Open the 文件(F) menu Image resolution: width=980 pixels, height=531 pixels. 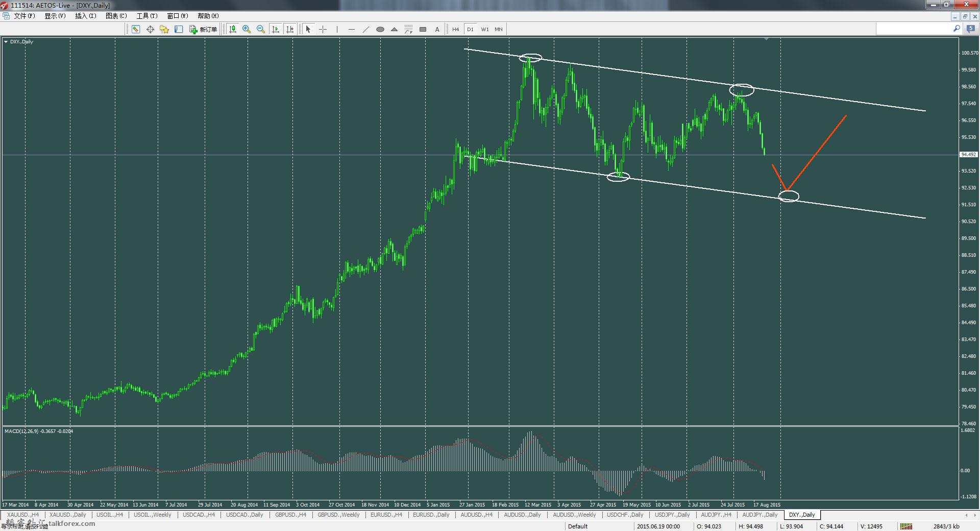[x=24, y=16]
